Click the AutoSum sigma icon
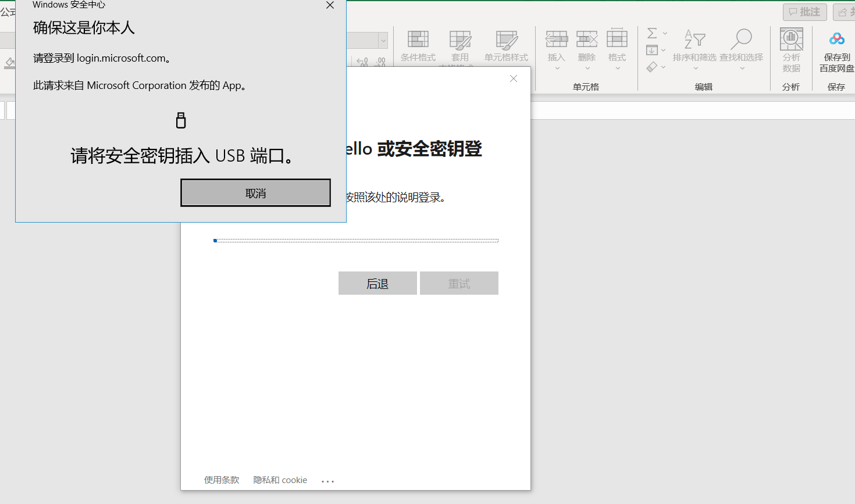Viewport: 855px width, 504px height. [652, 33]
